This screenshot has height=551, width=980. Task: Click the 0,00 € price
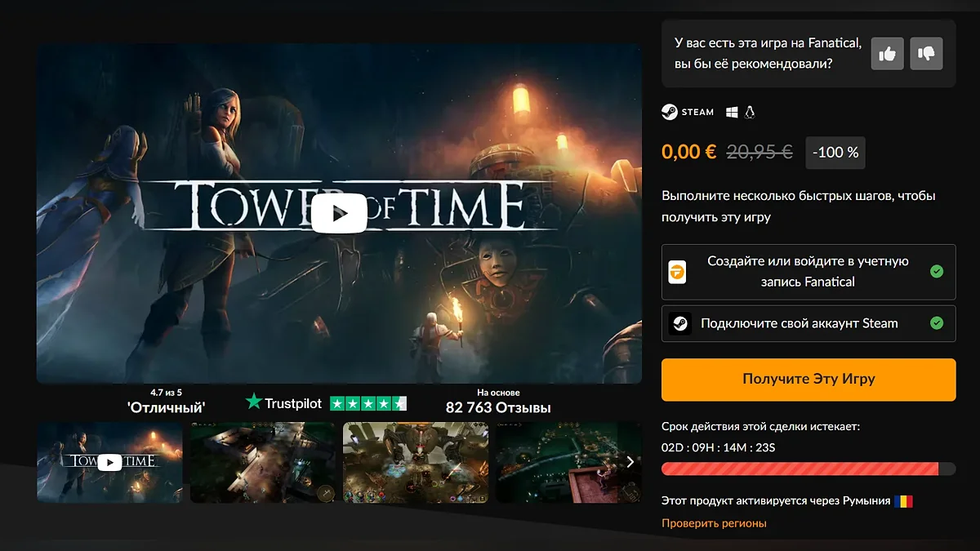click(689, 152)
